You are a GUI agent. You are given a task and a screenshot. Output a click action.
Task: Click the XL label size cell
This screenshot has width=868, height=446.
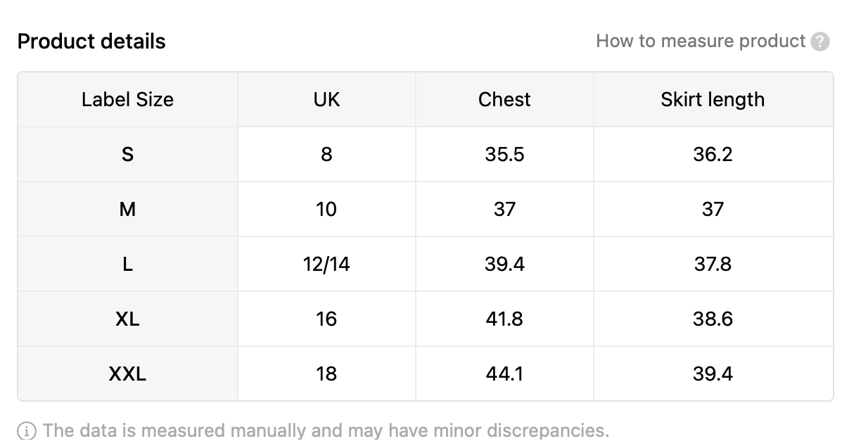coord(128,319)
